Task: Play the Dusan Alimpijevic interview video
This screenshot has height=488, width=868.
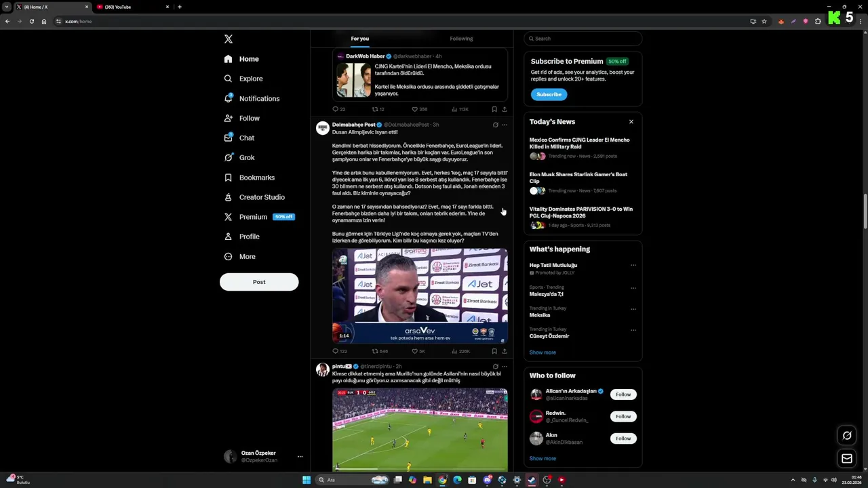Action: pos(420,296)
